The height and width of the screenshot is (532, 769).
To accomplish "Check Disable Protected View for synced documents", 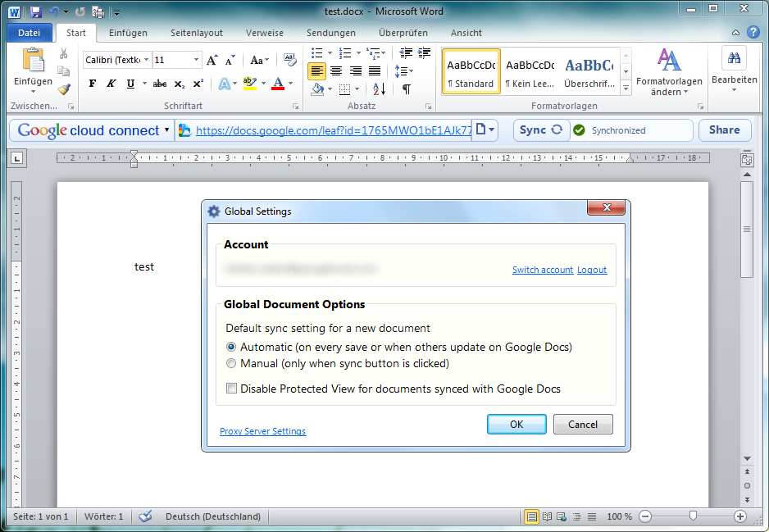I will 231,389.
